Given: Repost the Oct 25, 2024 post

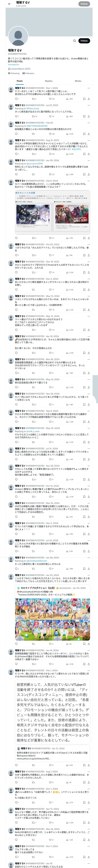Looking at the screenshot, I should click(33, 255).
